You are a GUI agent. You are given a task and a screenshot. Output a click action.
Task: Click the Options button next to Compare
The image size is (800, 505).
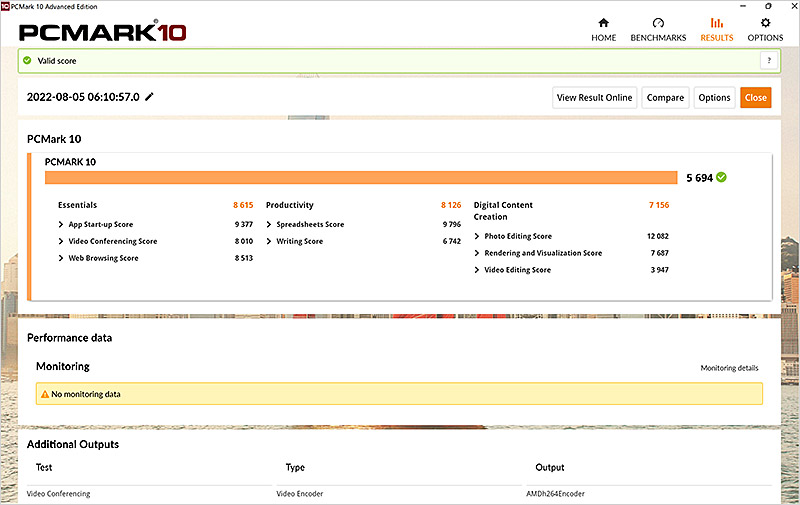(714, 97)
